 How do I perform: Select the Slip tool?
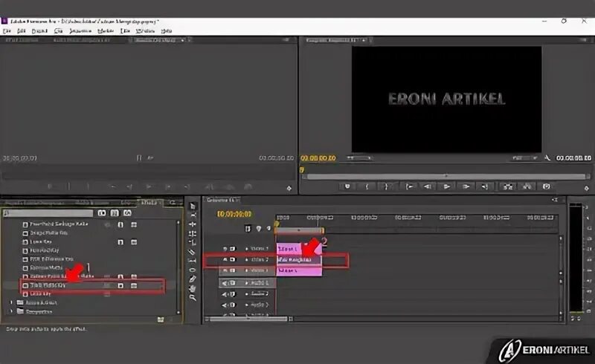pyautogui.click(x=193, y=261)
